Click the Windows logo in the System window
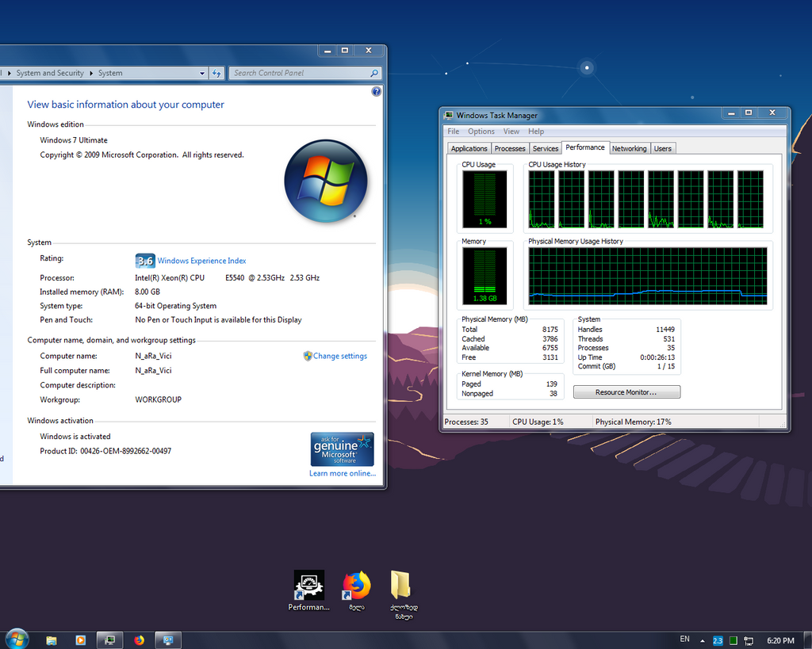812x649 pixels. [x=326, y=181]
